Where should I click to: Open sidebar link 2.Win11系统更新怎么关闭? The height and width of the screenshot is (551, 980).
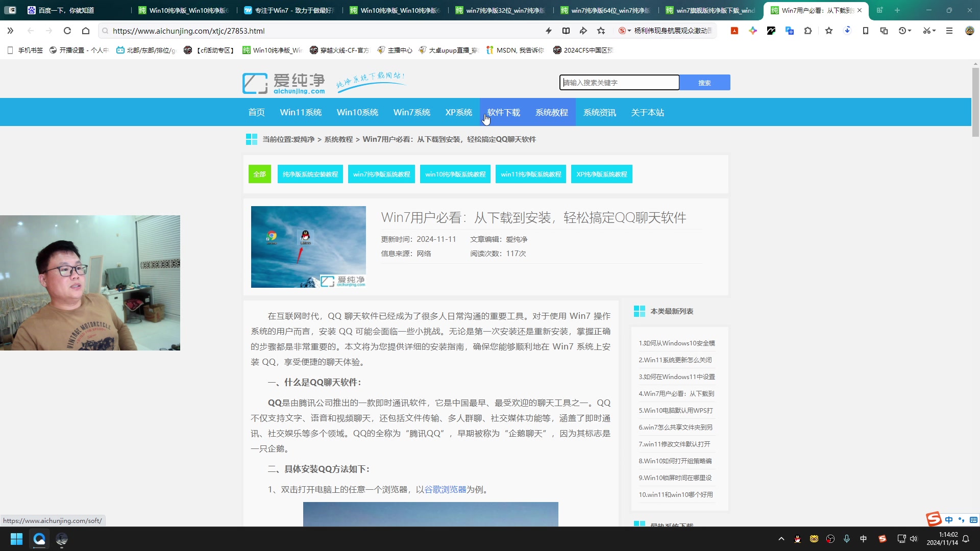point(675,360)
